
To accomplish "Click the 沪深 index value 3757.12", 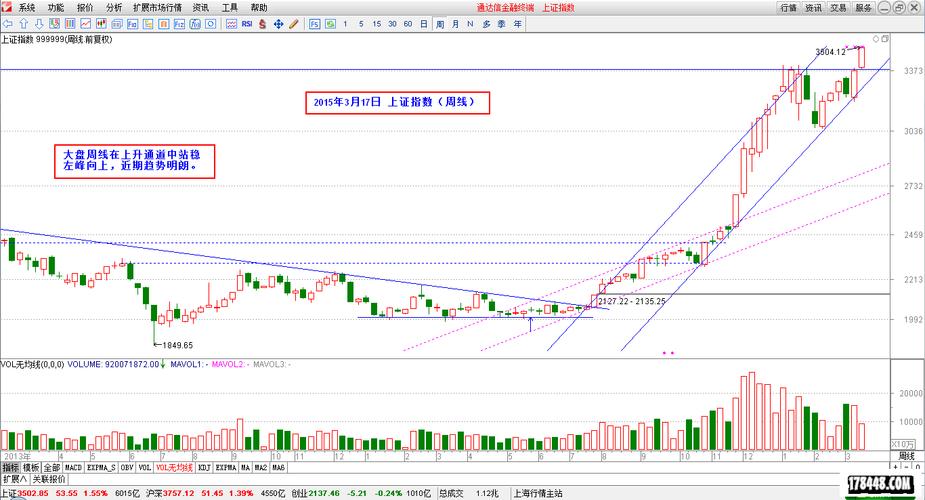I will coord(179,494).
